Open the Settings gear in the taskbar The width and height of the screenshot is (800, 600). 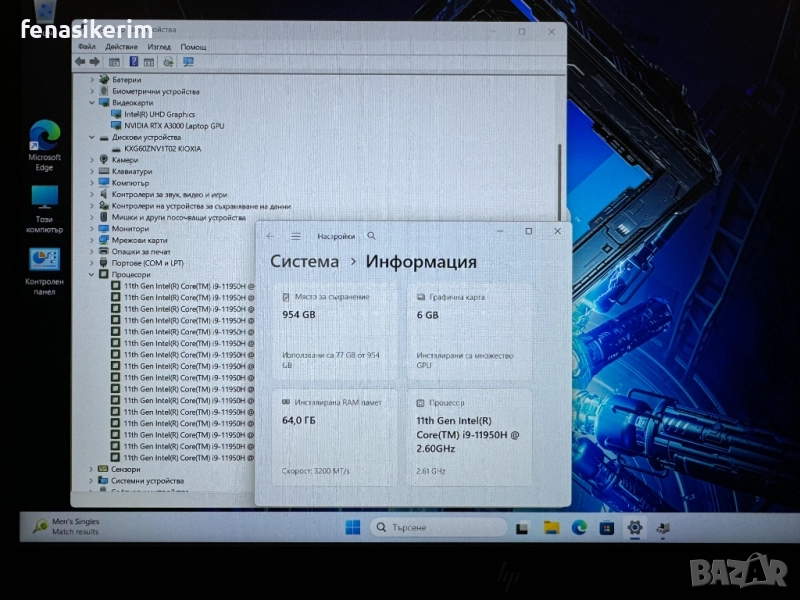(x=634, y=527)
